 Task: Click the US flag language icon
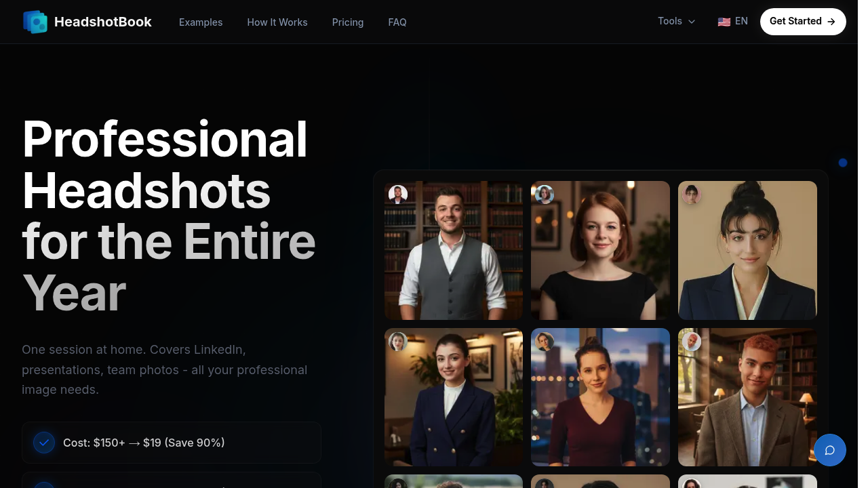[x=724, y=22]
